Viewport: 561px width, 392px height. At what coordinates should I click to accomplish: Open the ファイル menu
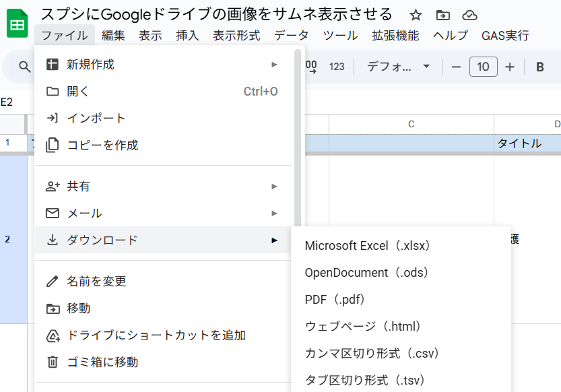click(65, 36)
